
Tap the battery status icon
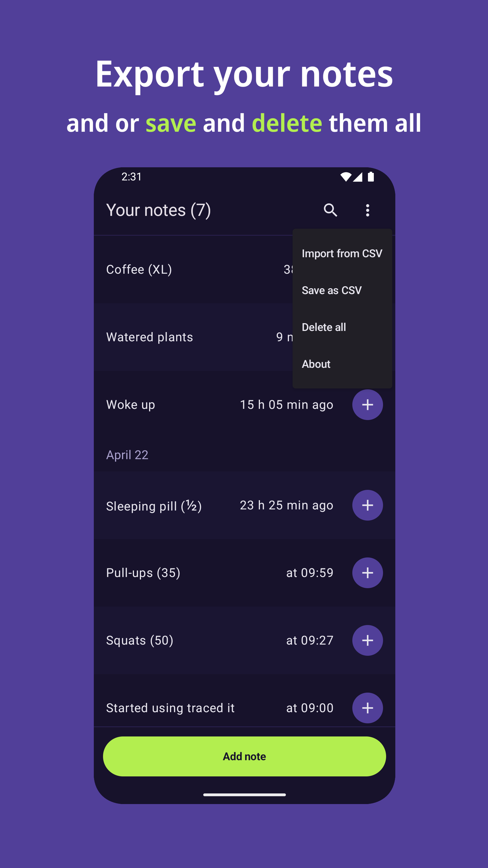(x=371, y=177)
